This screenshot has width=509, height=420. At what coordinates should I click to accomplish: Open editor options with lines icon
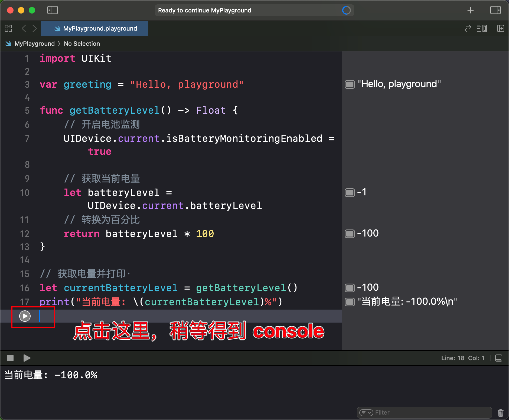click(x=482, y=28)
